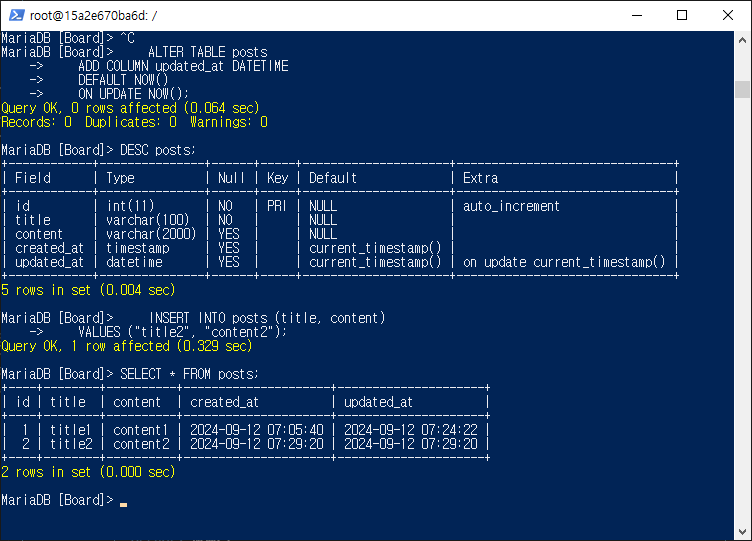This screenshot has width=752, height=541.
Task: Click the scrollbar down arrow
Action: click(742, 531)
